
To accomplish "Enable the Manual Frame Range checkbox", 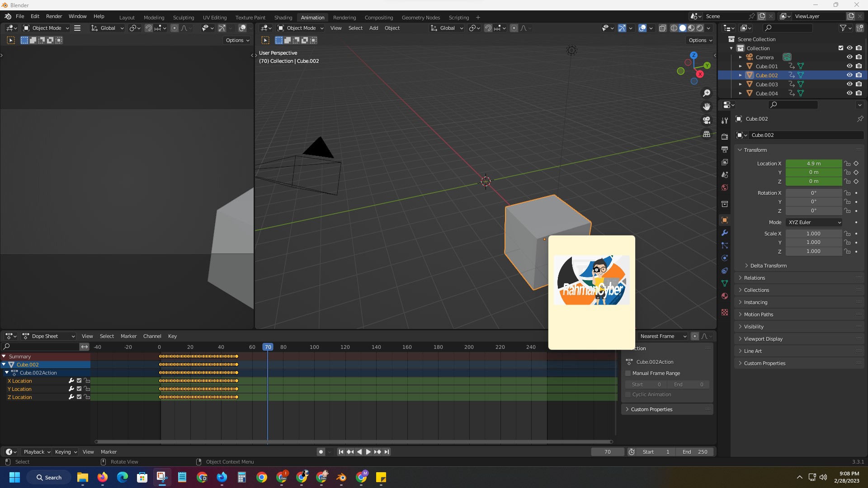I will [628, 373].
